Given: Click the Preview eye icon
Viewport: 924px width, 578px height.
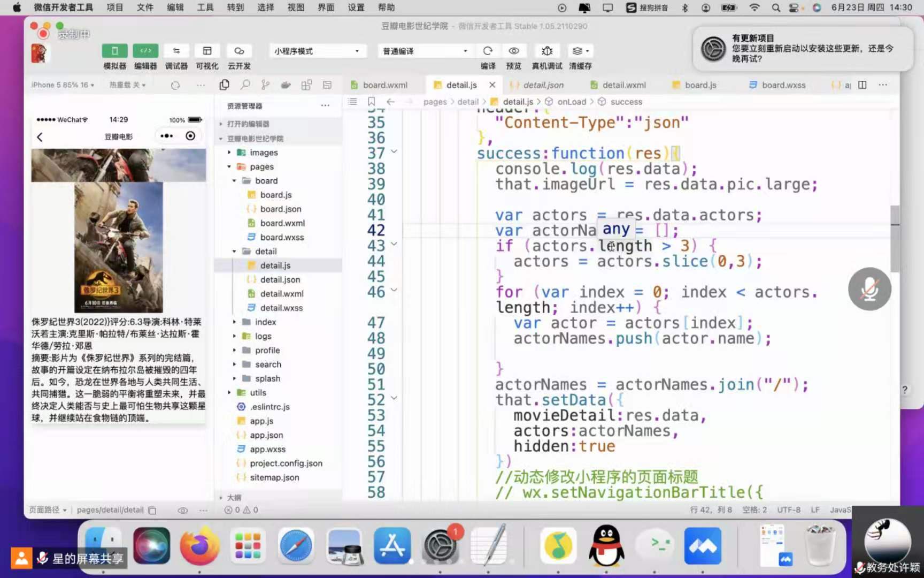Looking at the screenshot, I should 513,51.
